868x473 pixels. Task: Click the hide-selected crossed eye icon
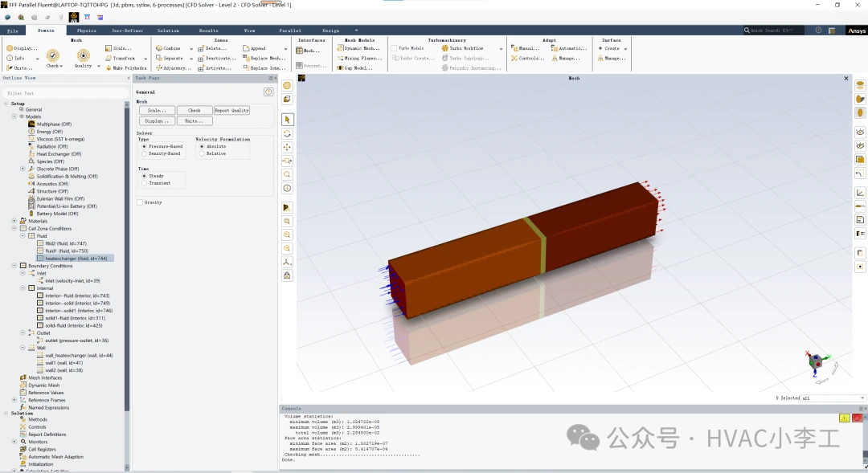point(860,145)
